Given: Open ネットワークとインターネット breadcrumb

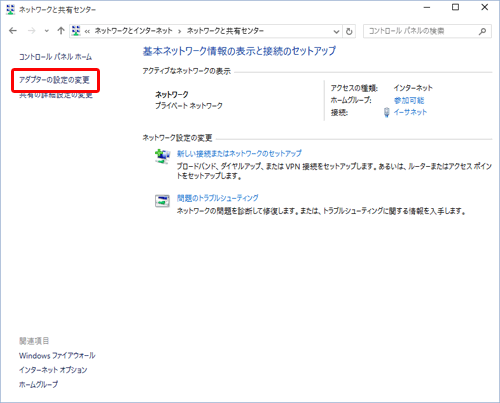Looking at the screenshot, I should (x=133, y=31).
